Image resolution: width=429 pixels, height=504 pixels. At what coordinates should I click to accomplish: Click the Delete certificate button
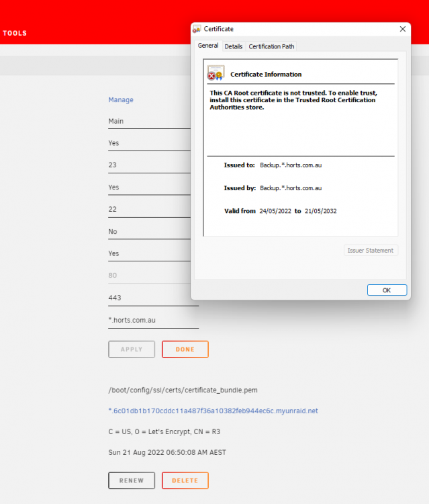[x=185, y=480]
